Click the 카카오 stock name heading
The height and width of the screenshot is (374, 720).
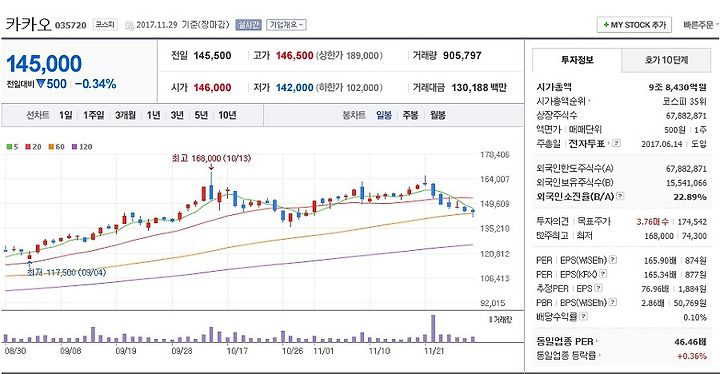28,24
